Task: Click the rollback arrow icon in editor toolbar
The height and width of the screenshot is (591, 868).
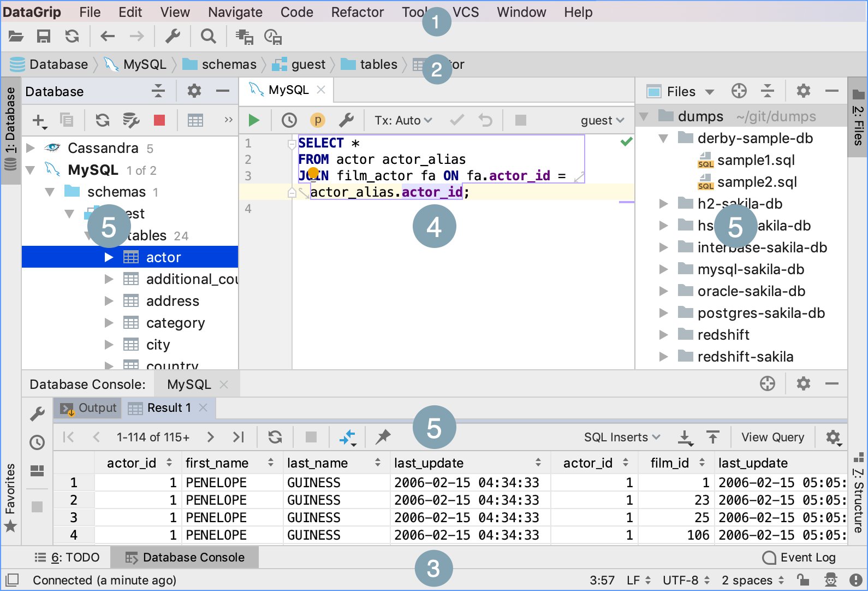Action: coord(485,120)
